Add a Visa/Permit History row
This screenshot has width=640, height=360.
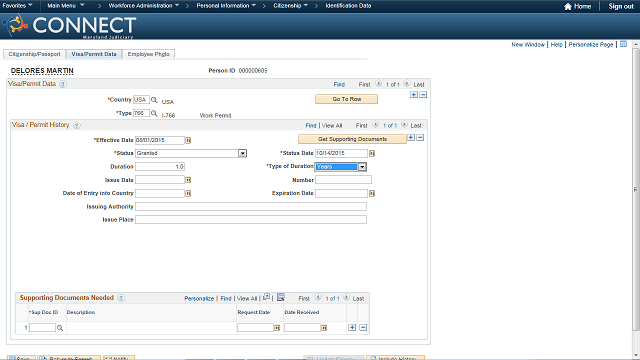click(x=411, y=138)
